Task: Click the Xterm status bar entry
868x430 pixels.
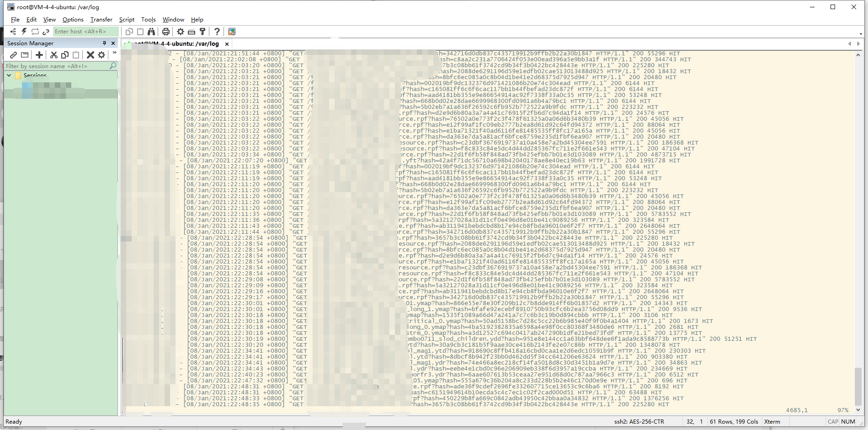Action: [772, 422]
